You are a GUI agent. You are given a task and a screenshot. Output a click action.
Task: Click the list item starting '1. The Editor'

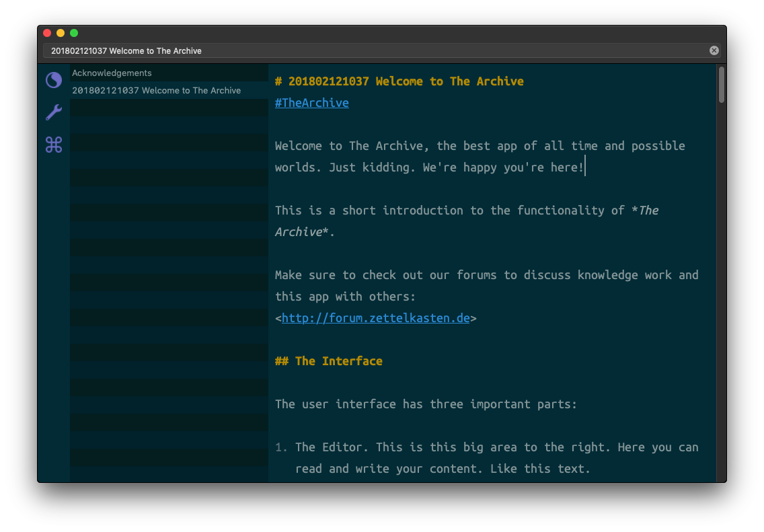click(487, 458)
